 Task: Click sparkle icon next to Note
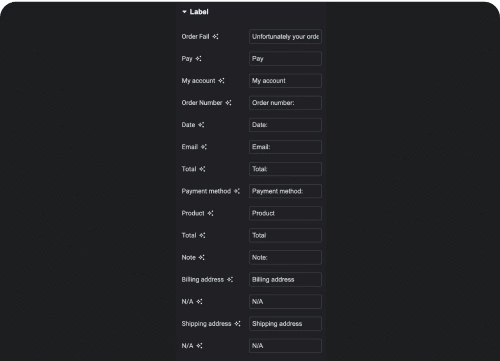coord(202,257)
